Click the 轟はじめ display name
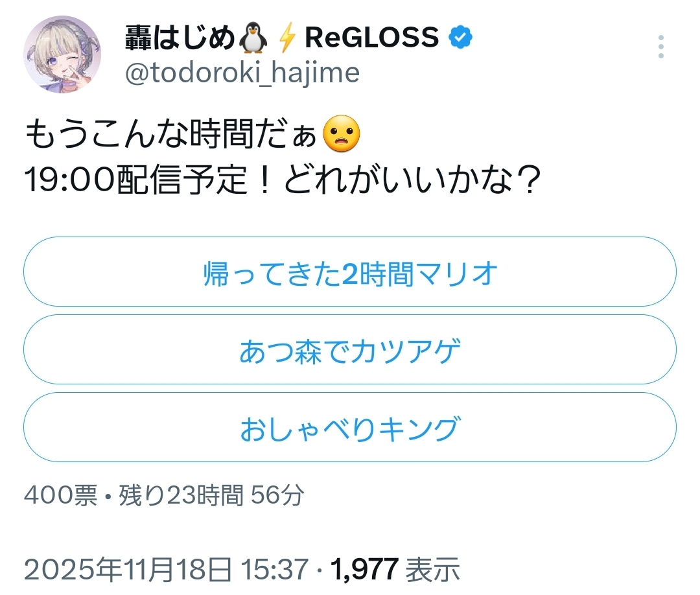The height and width of the screenshot is (595, 700). (180, 39)
